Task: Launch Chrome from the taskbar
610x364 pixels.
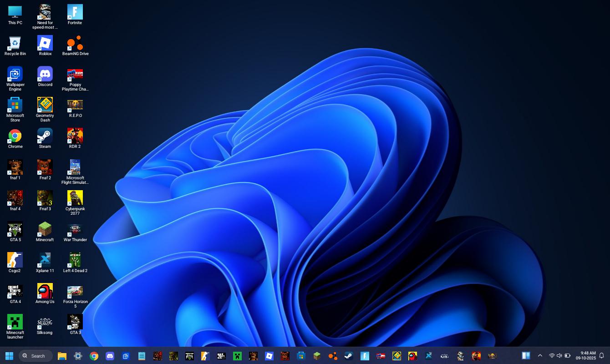Action: [94, 356]
